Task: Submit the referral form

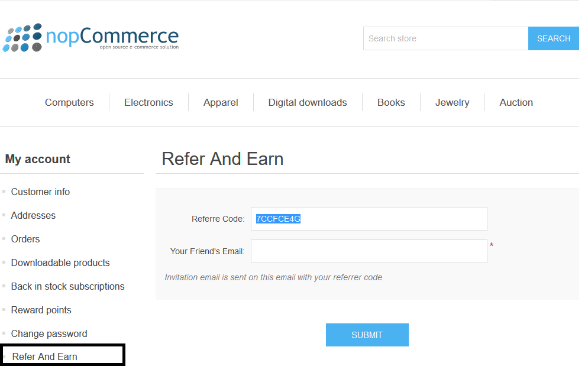Action: tap(367, 335)
